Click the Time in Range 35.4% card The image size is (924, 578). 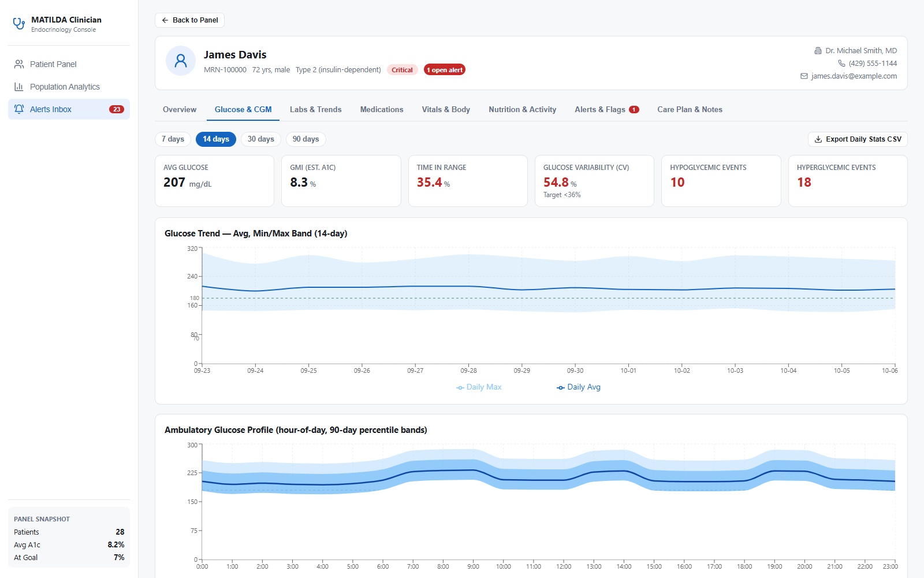468,181
